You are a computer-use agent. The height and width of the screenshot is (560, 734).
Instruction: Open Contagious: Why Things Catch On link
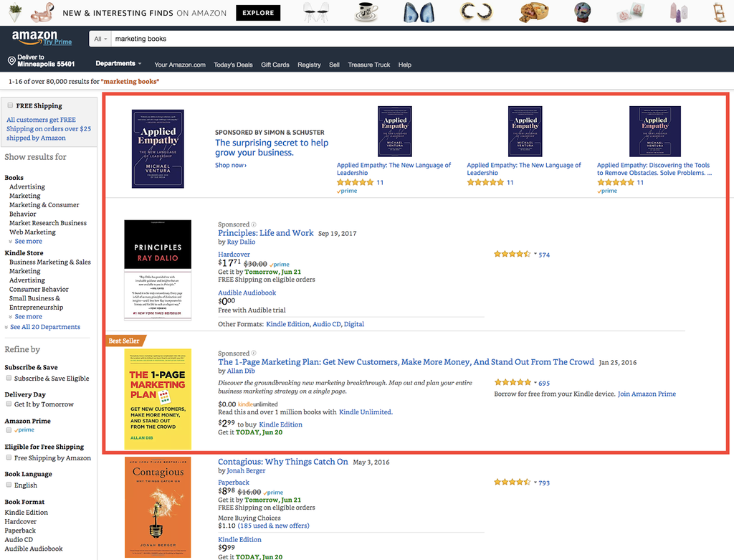point(282,462)
